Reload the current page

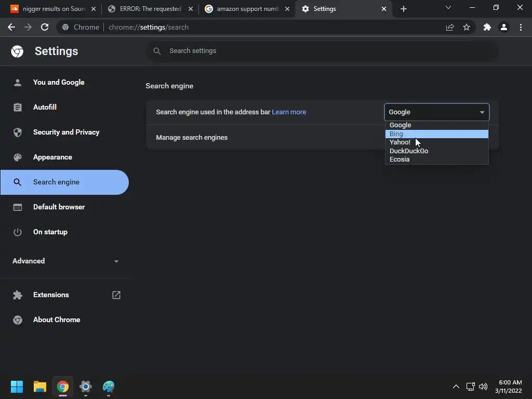coord(45,27)
